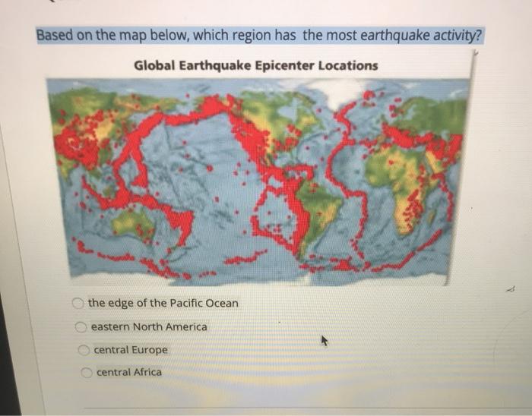Pick the 'central Europe' radio button
The image size is (532, 416).
[x=84, y=350]
